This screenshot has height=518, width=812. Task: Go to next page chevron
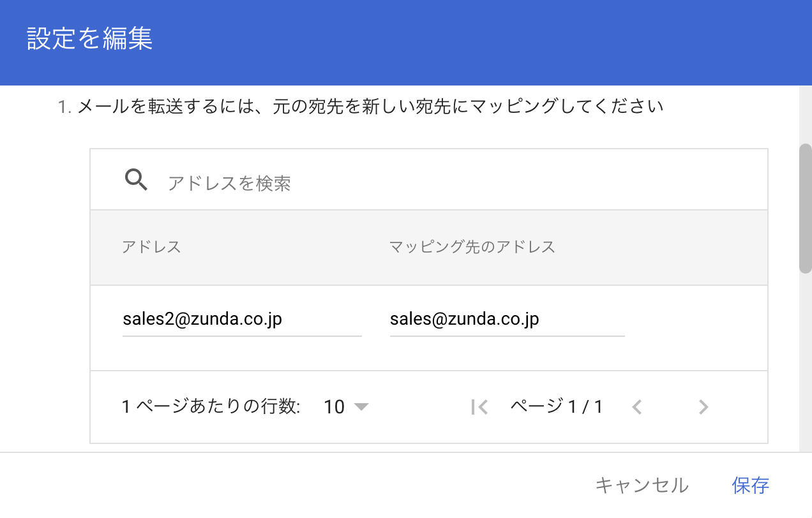pyautogui.click(x=703, y=407)
